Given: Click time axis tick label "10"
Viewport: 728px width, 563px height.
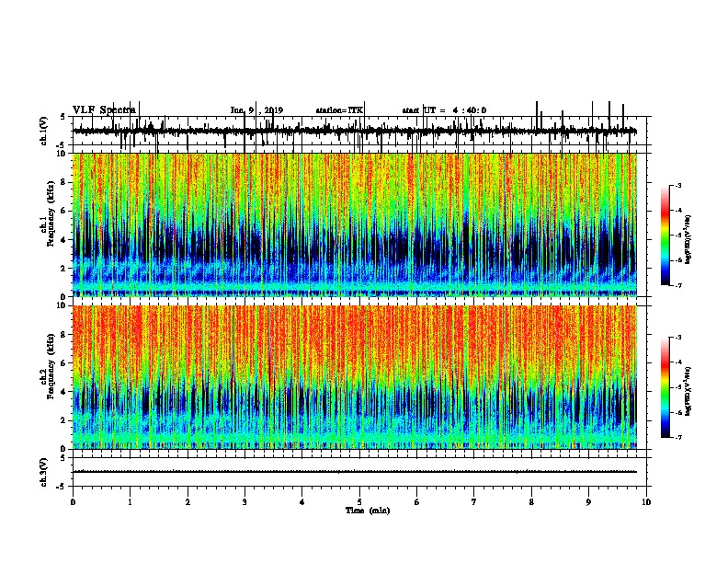Looking at the screenshot, I should tap(646, 502).
